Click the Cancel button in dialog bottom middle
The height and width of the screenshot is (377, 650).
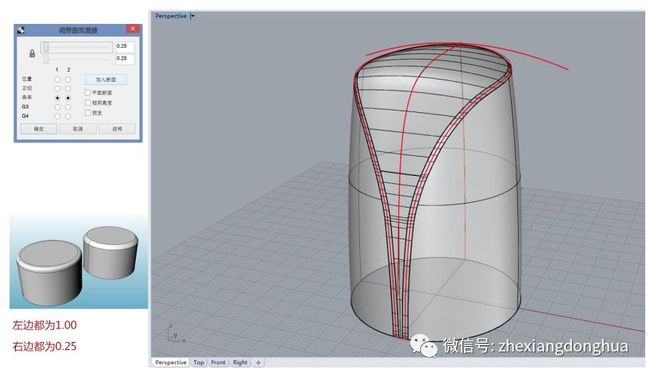78,129
